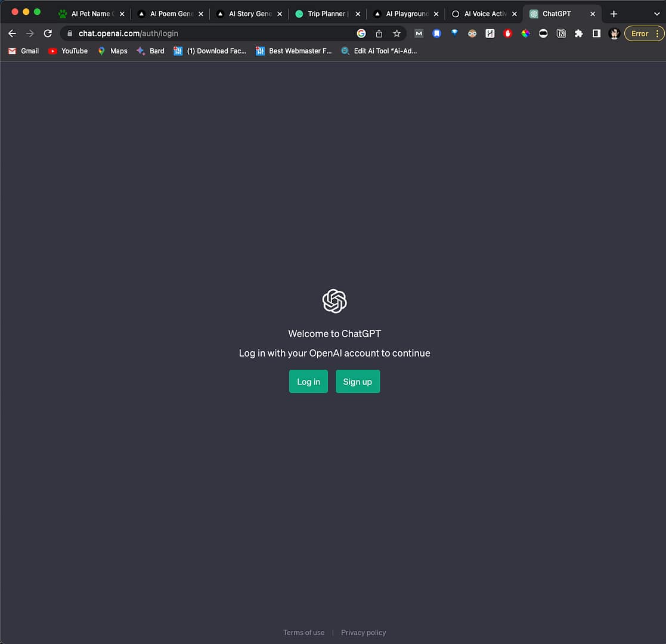Expand the Error status indicator

(639, 34)
